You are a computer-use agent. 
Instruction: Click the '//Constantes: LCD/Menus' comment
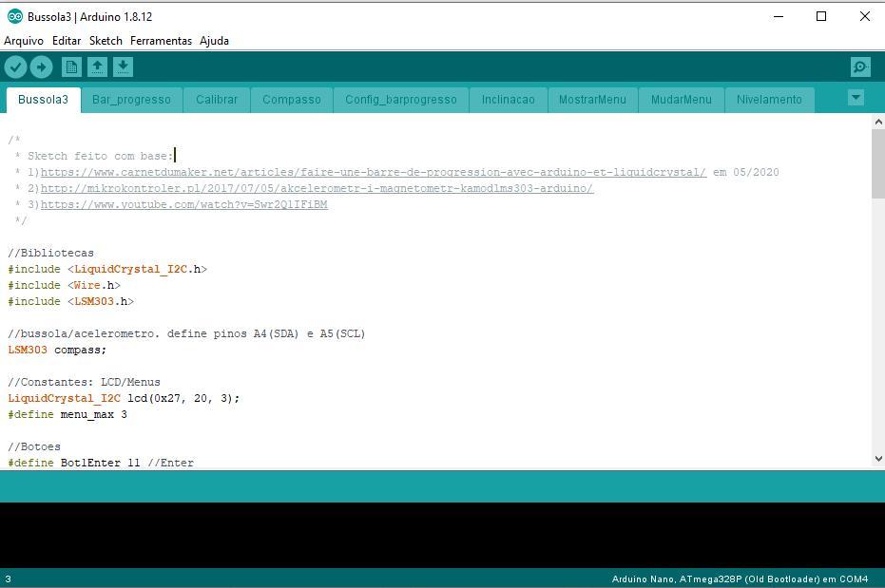pos(84,382)
